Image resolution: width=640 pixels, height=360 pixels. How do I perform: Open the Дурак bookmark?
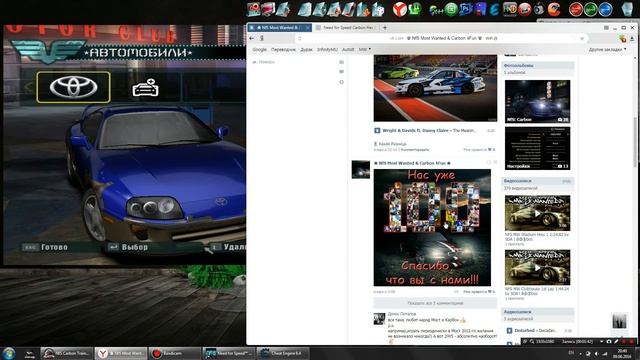click(x=307, y=49)
